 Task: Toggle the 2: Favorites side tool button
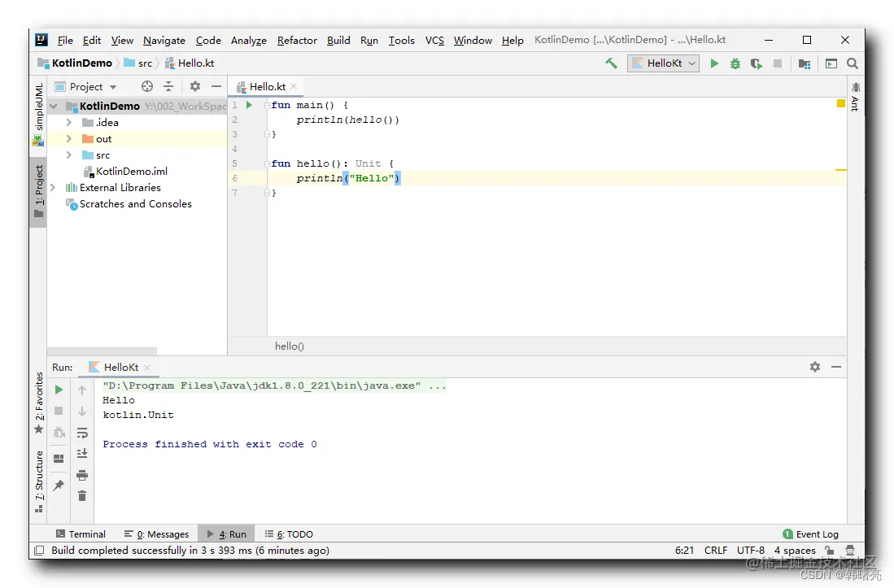(x=38, y=403)
